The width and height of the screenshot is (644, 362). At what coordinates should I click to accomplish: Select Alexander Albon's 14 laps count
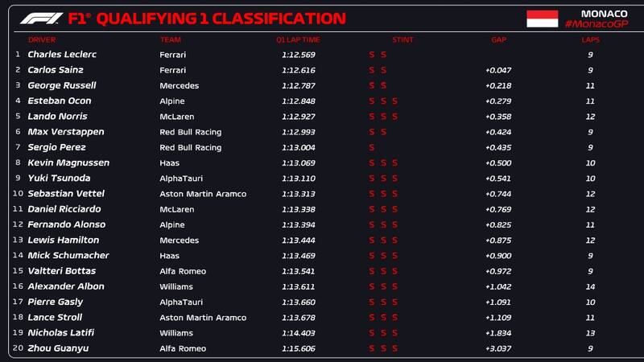tap(590, 286)
